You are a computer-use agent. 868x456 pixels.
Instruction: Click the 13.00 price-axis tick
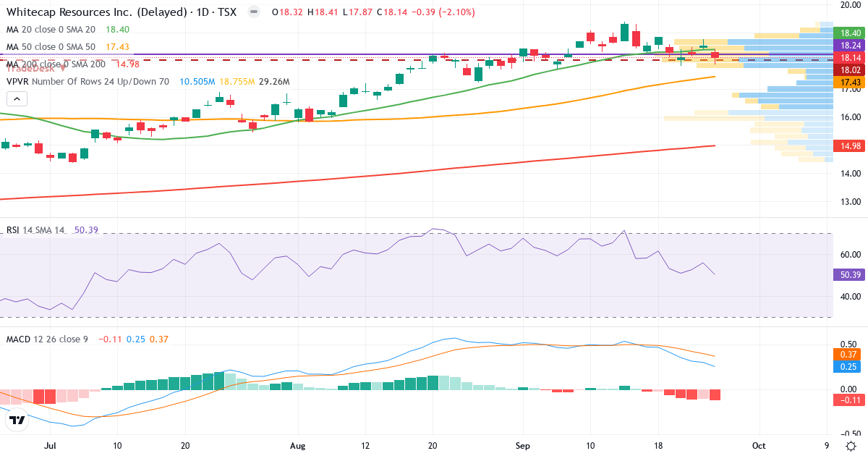(x=849, y=202)
